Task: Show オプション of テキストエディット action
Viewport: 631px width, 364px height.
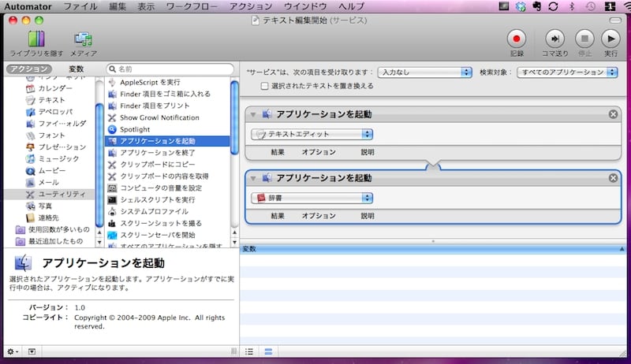Action: 319,152
